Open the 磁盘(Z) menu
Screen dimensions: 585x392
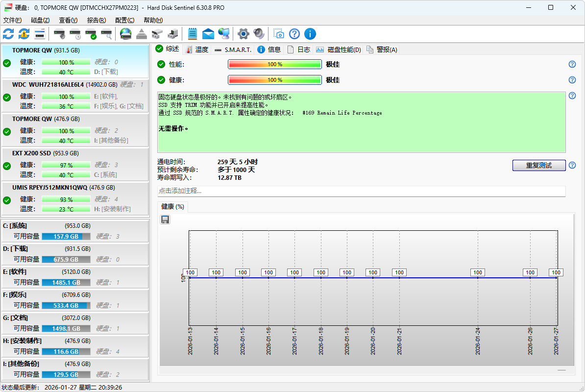40,20
